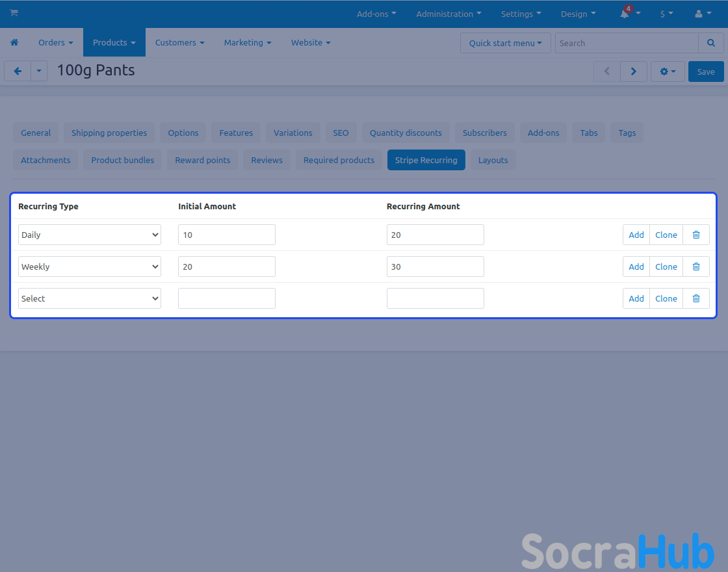Open the user account icon menu

point(699,14)
